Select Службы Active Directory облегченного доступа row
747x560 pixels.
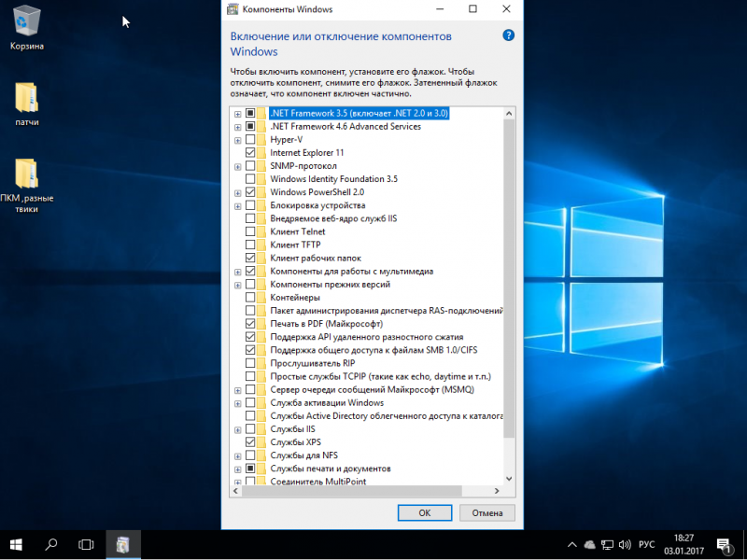tap(387, 416)
